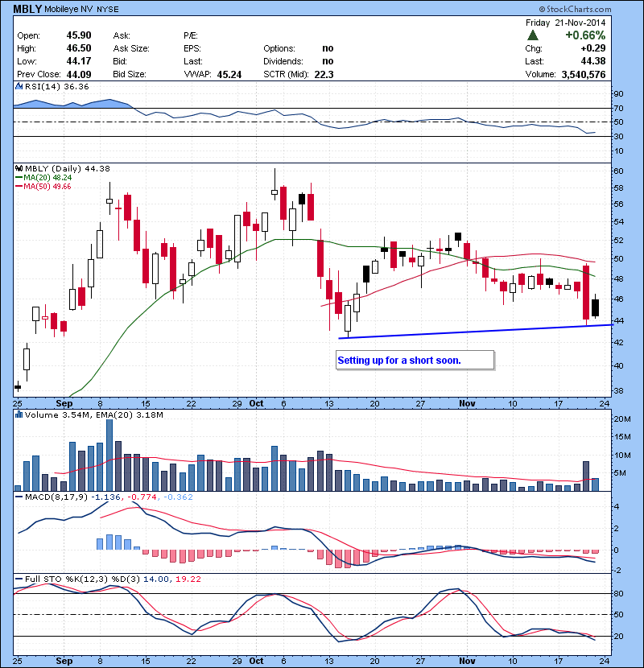The width and height of the screenshot is (644, 668).
Task: Click the 20M label on volume axis
Action: click(x=622, y=419)
